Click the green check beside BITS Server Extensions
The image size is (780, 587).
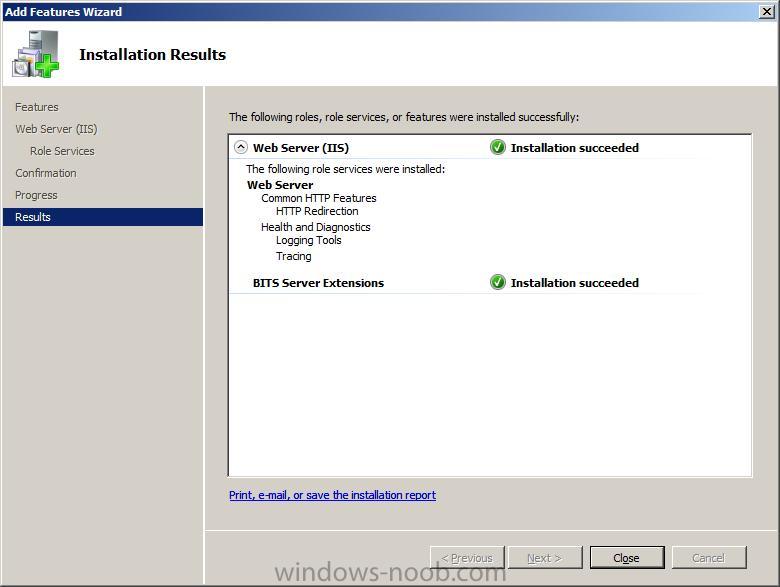click(497, 282)
